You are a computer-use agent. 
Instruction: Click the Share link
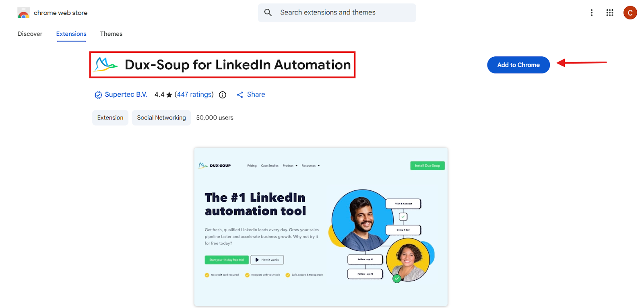pos(256,94)
